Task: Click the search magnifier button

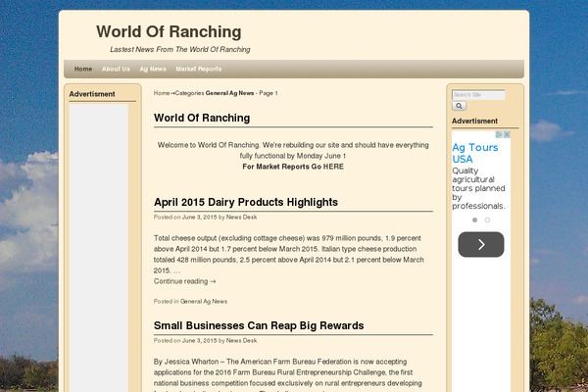Action: point(459,106)
